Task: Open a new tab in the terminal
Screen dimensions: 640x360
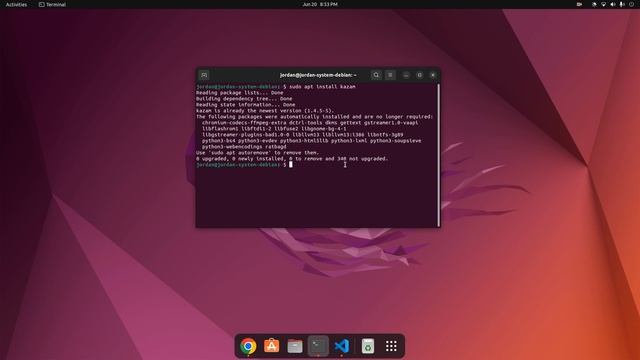Action: pyautogui.click(x=204, y=75)
